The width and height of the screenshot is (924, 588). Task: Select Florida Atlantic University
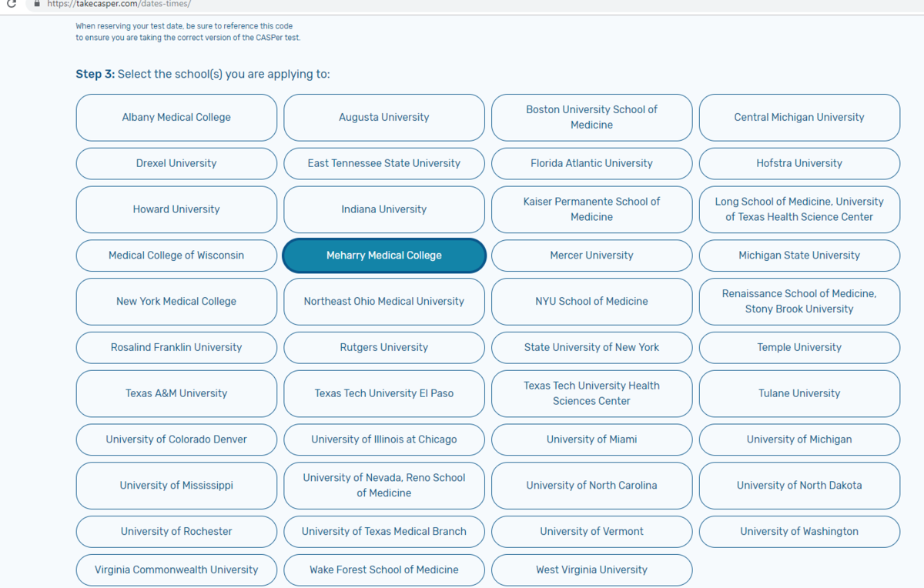click(x=591, y=163)
